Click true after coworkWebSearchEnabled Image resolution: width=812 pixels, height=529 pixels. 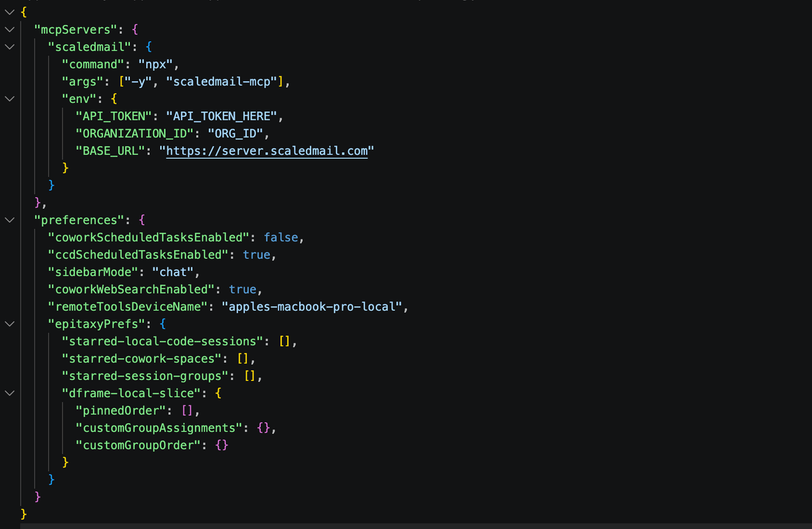tap(242, 290)
